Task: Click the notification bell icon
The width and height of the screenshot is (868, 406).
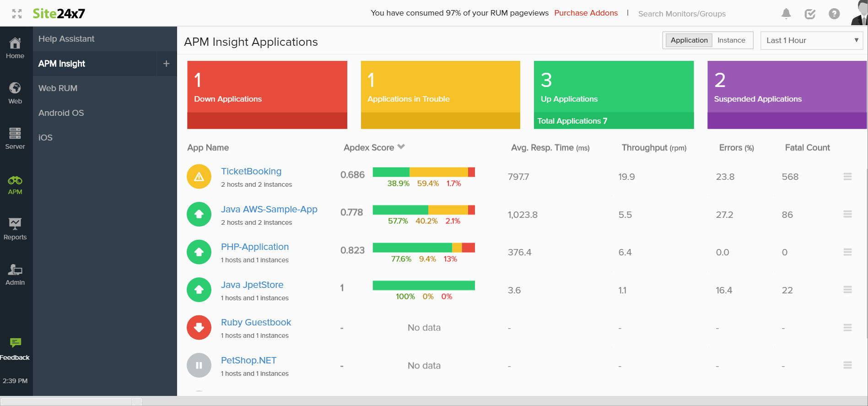Action: tap(786, 14)
